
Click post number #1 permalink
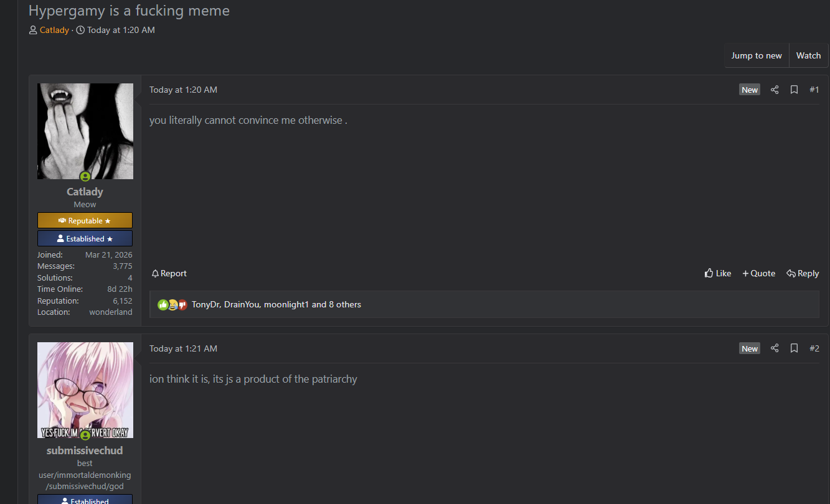click(814, 90)
